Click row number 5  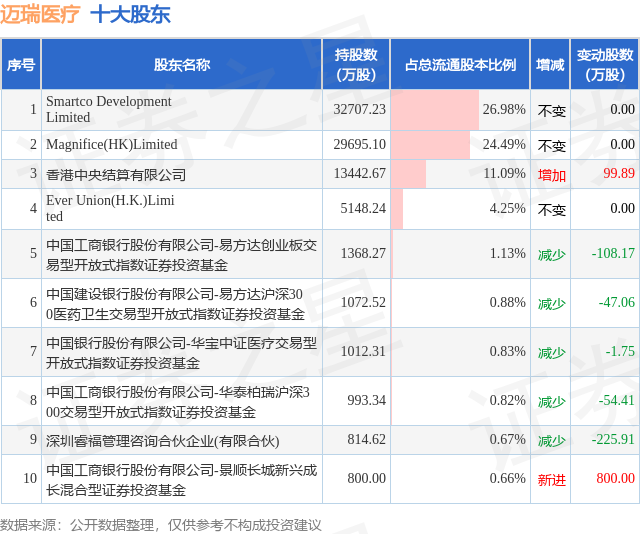(33, 253)
